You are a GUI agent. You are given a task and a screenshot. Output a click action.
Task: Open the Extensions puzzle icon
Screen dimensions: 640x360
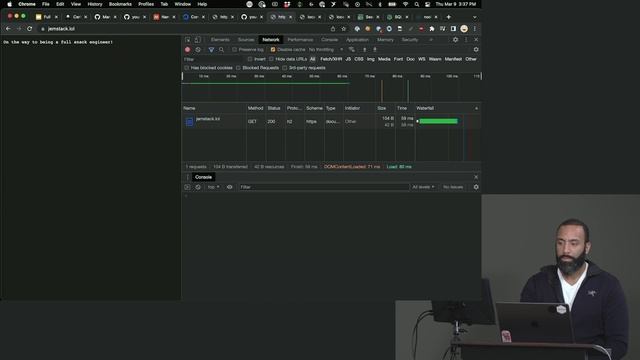pyautogui.click(x=432, y=29)
